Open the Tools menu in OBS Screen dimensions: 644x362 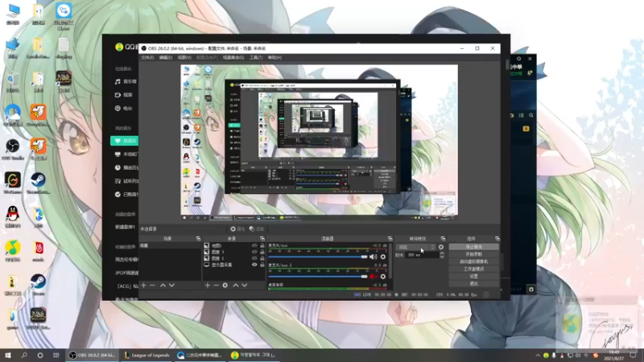(x=256, y=58)
